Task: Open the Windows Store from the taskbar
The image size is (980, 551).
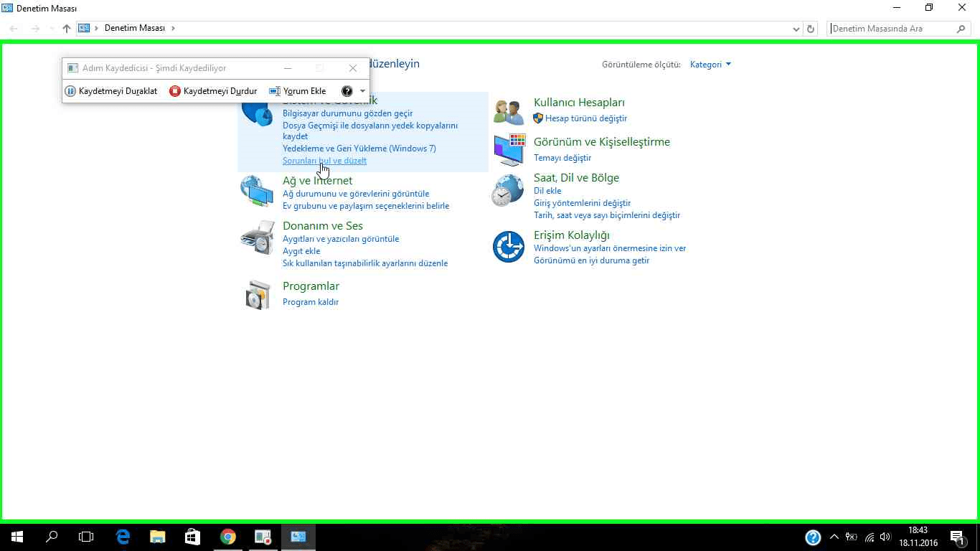Action: click(x=192, y=537)
